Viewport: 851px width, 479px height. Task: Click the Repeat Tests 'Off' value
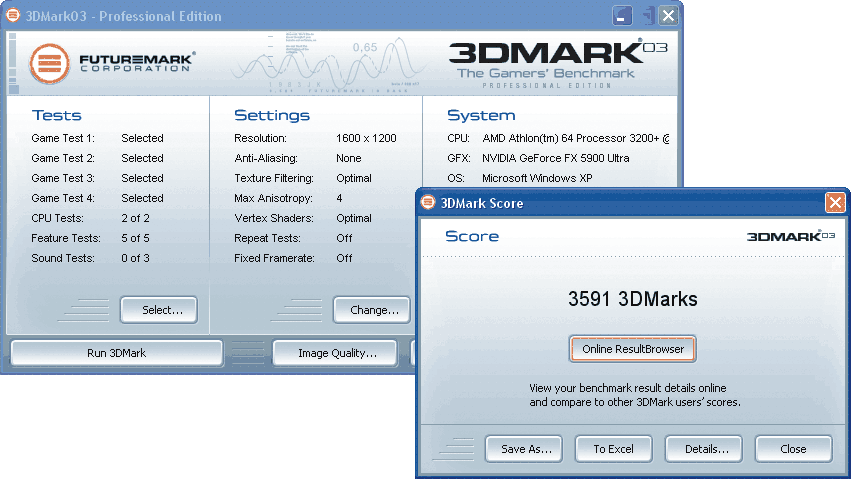click(344, 238)
